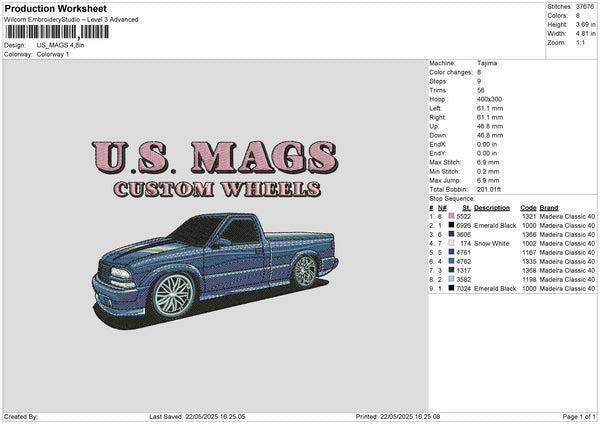Screen dimensions: 600x424
Task: Click the Colorway 1 value
Action: [x=53, y=54]
